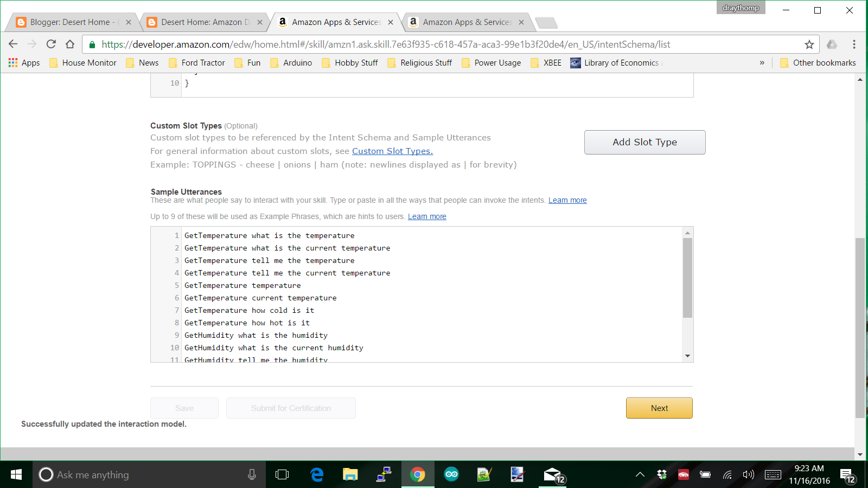Open Chrome's home button
Image resolution: width=868 pixels, height=488 pixels.
pos(69,44)
